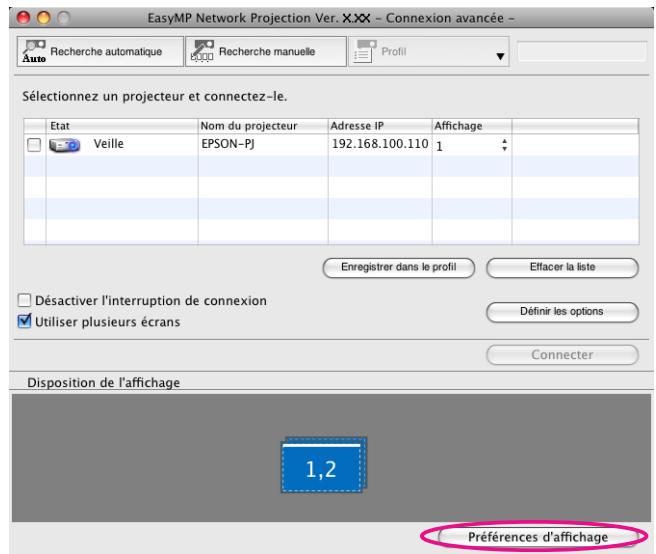Open the Profil dropdown menu
Viewport: 656px width, 554px height.
[429, 51]
